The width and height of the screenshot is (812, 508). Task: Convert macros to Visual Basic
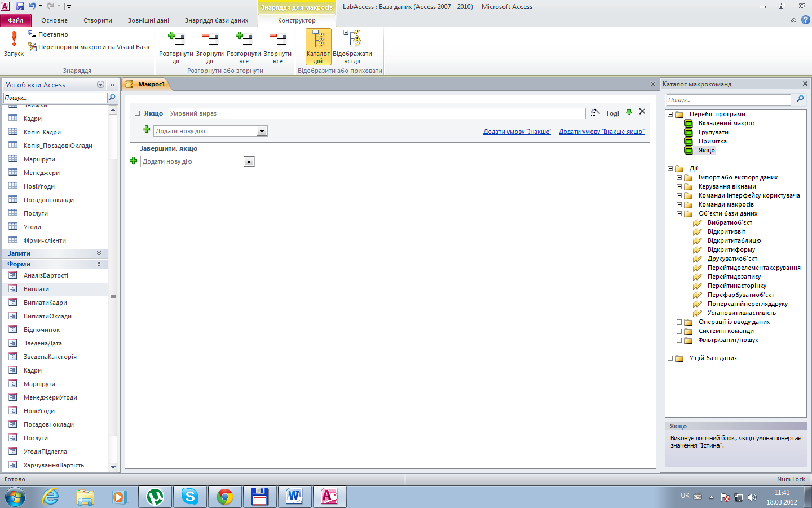click(x=89, y=47)
